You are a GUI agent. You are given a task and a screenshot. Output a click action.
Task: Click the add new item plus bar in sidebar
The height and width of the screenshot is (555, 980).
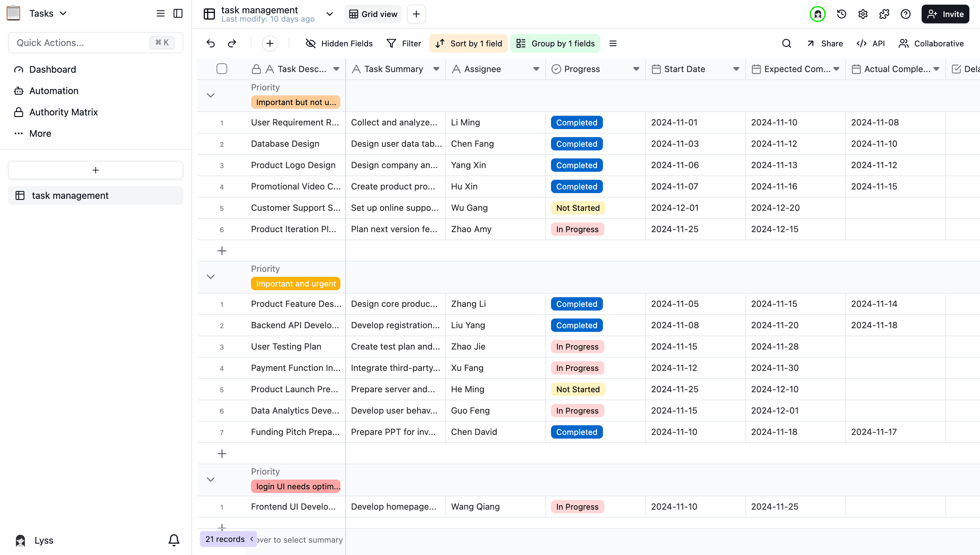coord(96,170)
